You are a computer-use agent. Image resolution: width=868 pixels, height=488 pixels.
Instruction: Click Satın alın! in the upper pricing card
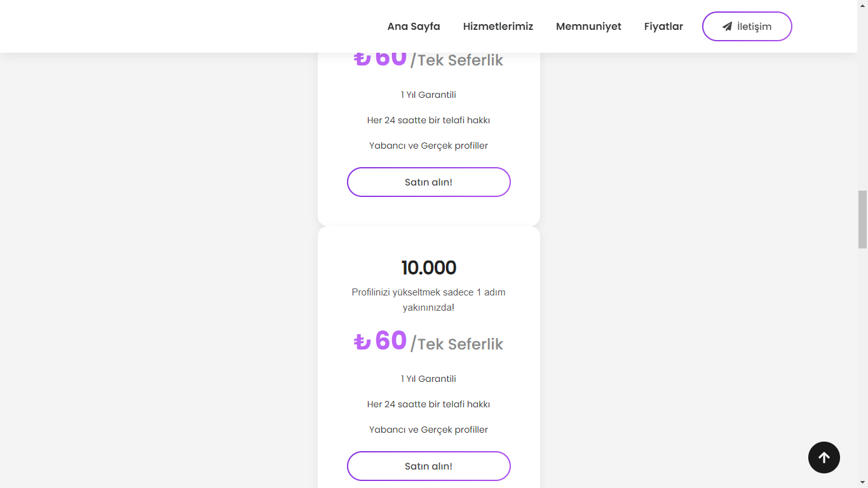point(429,182)
